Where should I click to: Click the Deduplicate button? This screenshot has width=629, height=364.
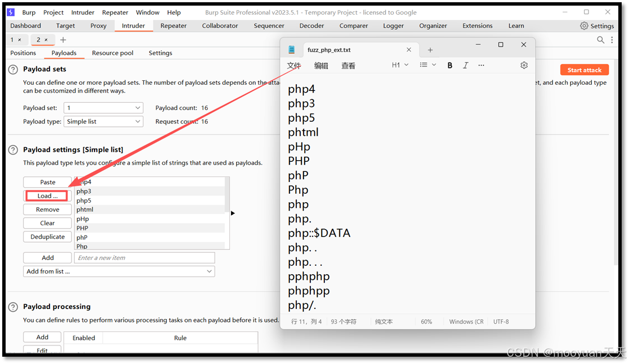[47, 237]
